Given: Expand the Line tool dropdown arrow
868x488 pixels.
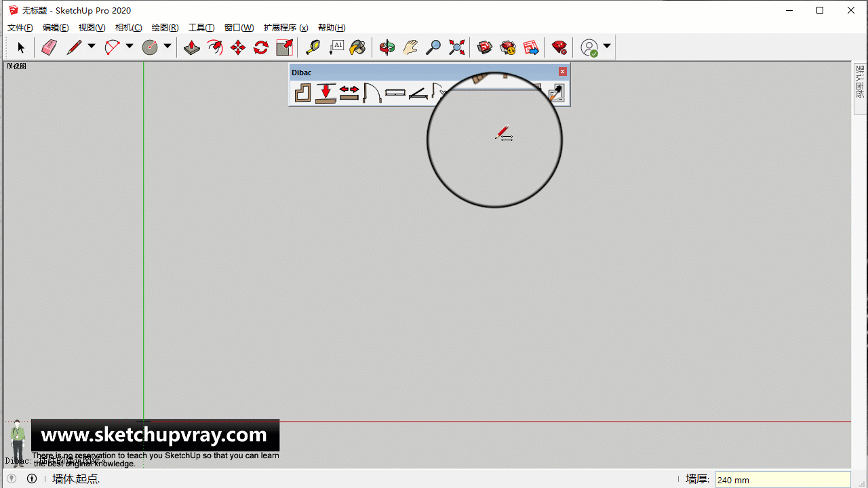Looking at the screenshot, I should 92,47.
